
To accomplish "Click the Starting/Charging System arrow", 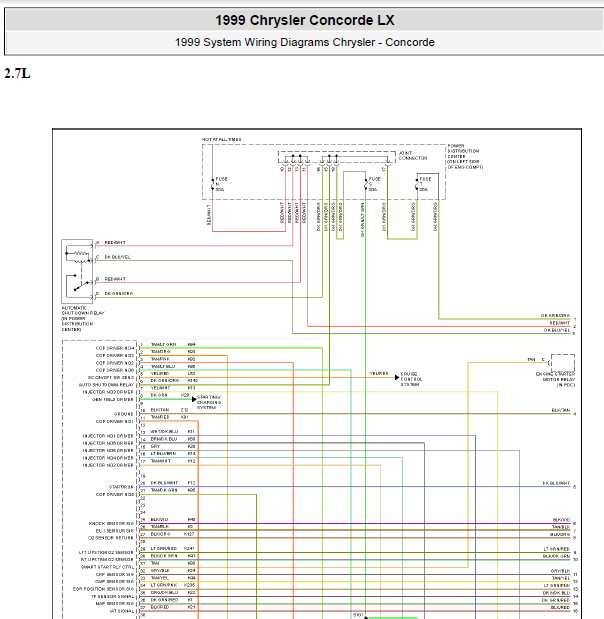I will [x=194, y=399].
